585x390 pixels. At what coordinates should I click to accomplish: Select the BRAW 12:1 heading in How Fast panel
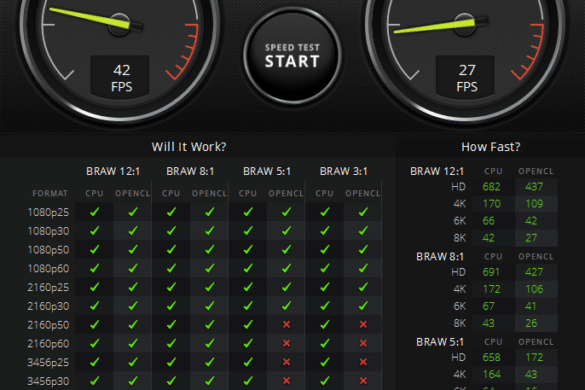click(437, 171)
